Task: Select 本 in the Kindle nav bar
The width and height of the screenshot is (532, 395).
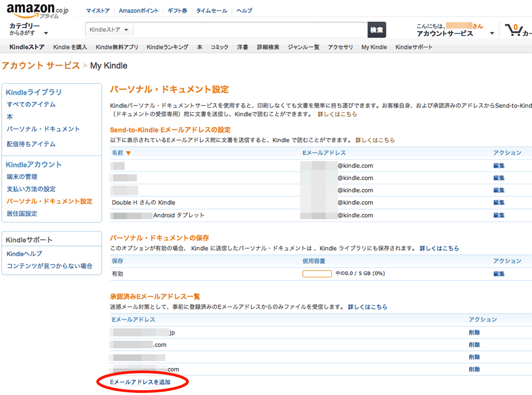Action: (199, 47)
